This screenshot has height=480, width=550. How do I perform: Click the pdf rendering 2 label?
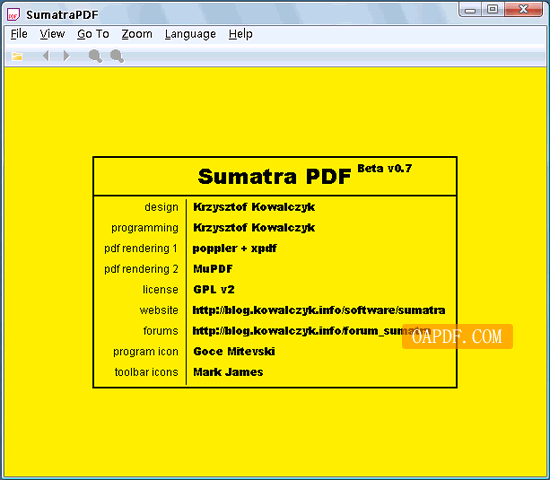tap(141, 269)
